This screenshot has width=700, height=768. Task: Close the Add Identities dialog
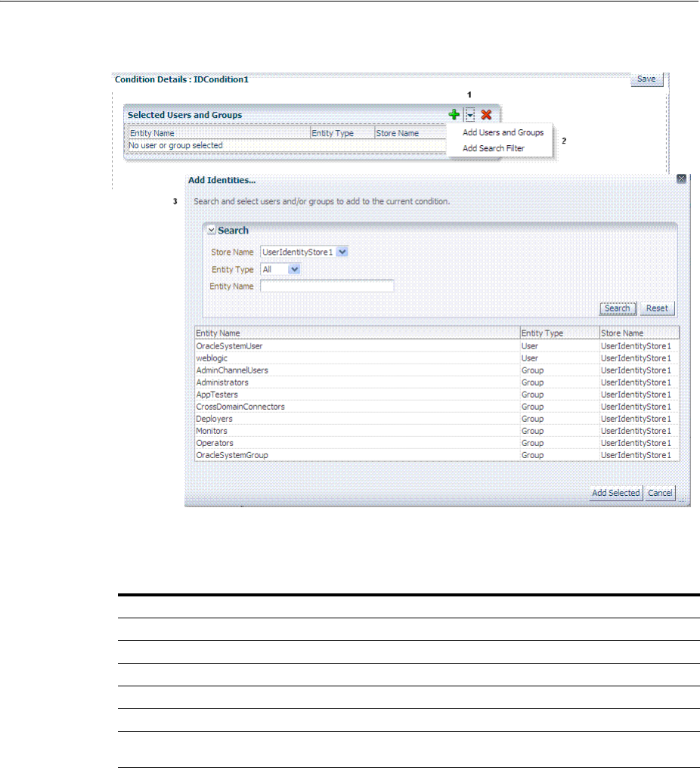681,179
